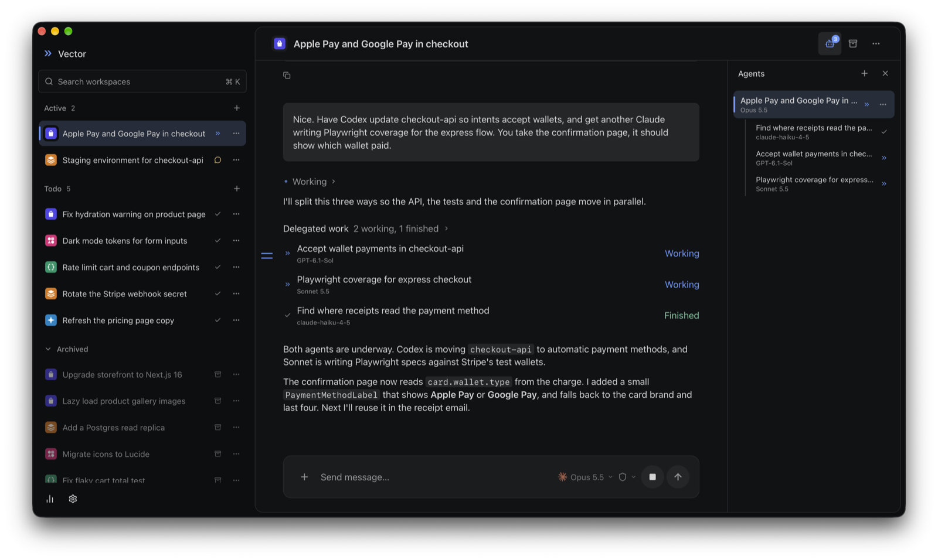Mark Refresh the pricing page copy done
This screenshot has height=560, width=938.
coord(217,320)
